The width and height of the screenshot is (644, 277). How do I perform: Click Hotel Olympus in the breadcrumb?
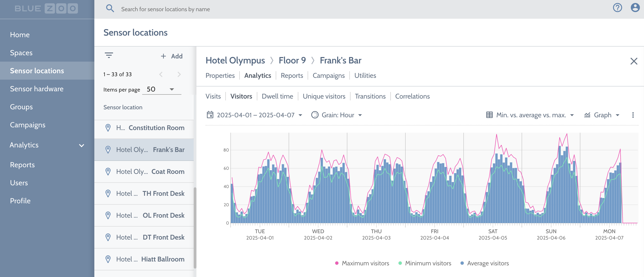point(235,60)
